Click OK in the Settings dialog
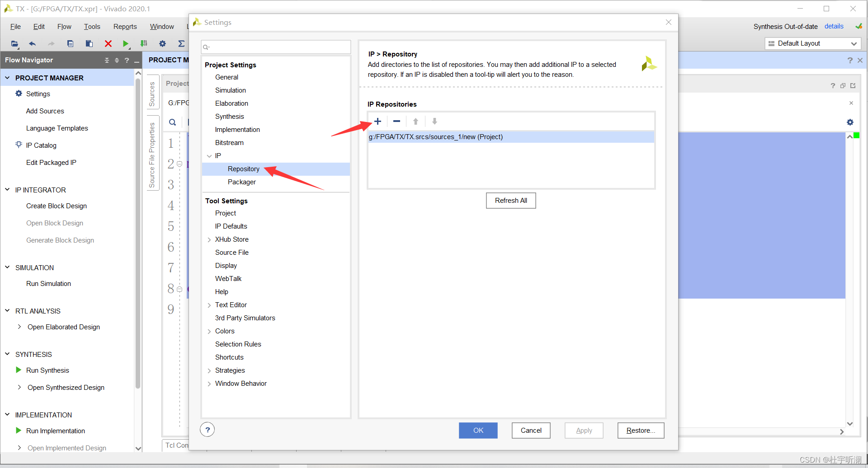Screen dimensions: 868x468 click(478, 431)
